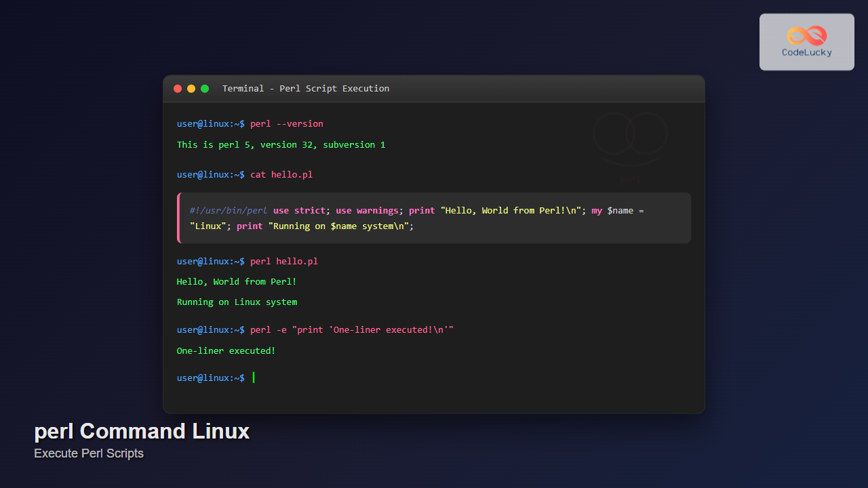868x488 pixels.
Task: Click the pink cursor block on last prompt
Action: (x=254, y=378)
